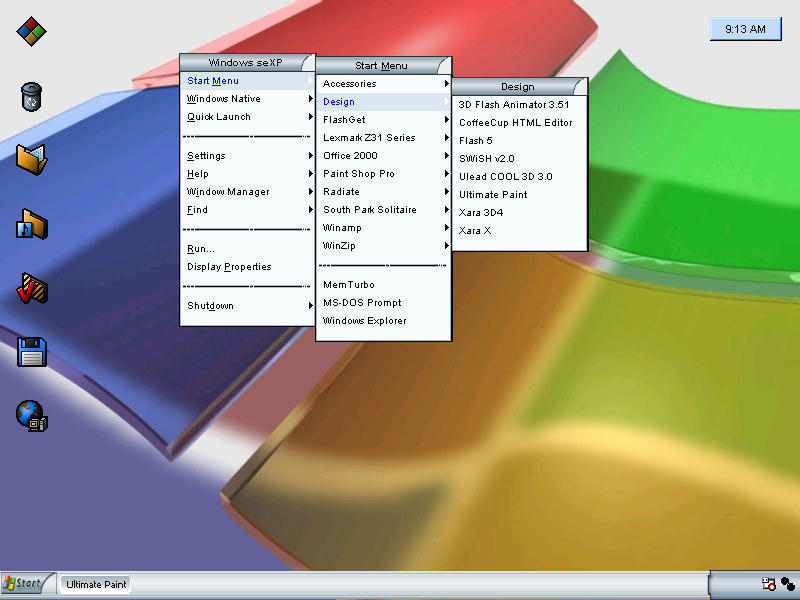Viewport: 800px width, 600px height.
Task: Open the Find submenu
Action: pos(247,210)
